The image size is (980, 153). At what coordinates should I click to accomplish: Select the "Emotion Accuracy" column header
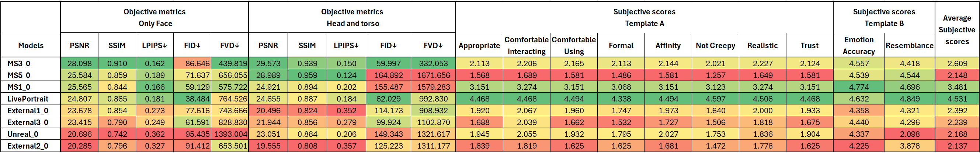tap(859, 46)
